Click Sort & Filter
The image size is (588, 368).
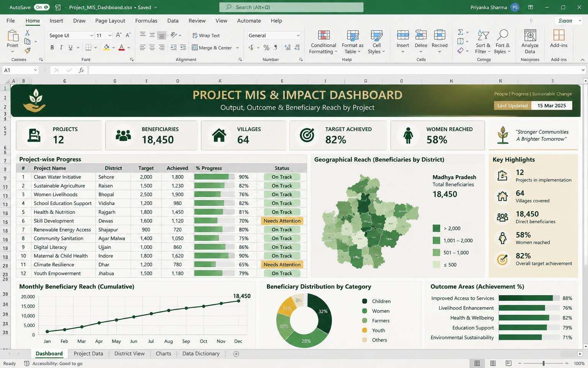tap(483, 42)
